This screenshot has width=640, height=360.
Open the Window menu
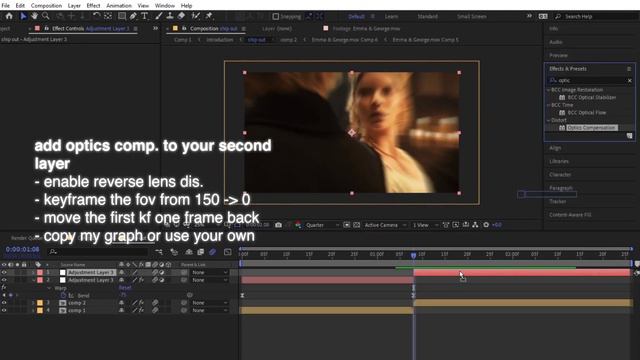pyautogui.click(x=165, y=5)
